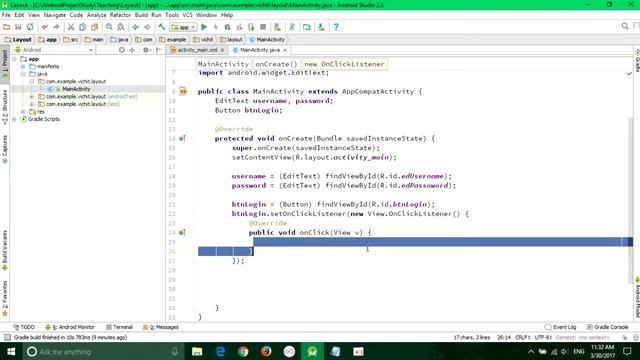Close the MainActivity.java tab

pos(285,50)
